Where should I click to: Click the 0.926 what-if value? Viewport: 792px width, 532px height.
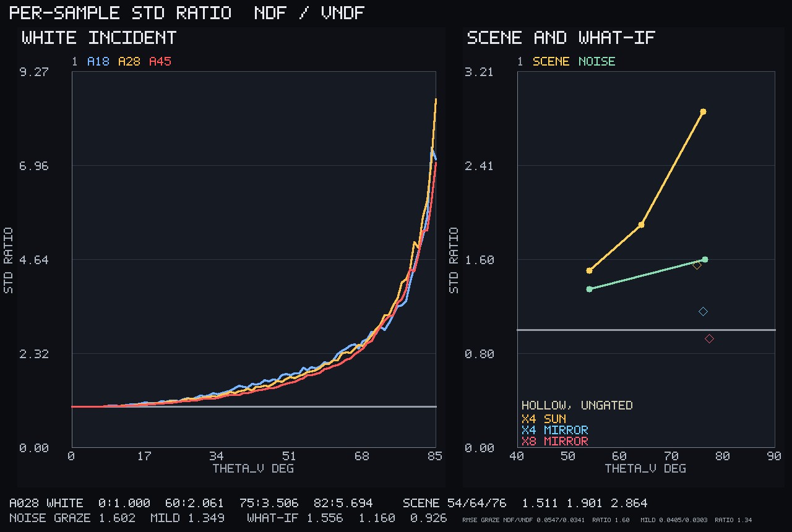click(428, 518)
